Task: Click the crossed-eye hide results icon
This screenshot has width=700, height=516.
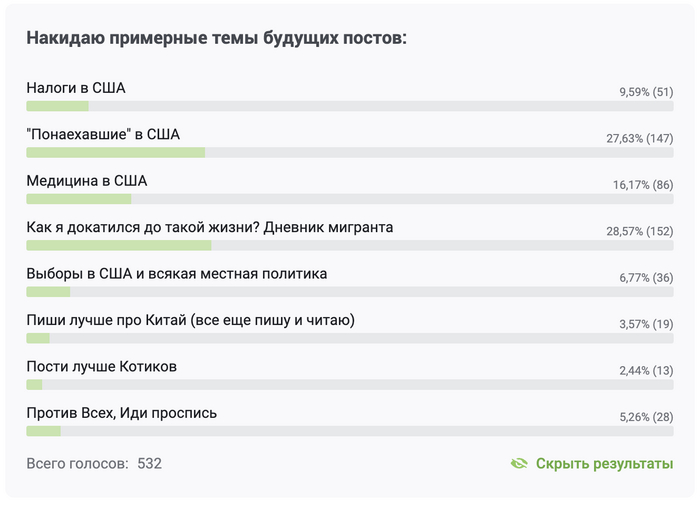Action: pos(519,464)
